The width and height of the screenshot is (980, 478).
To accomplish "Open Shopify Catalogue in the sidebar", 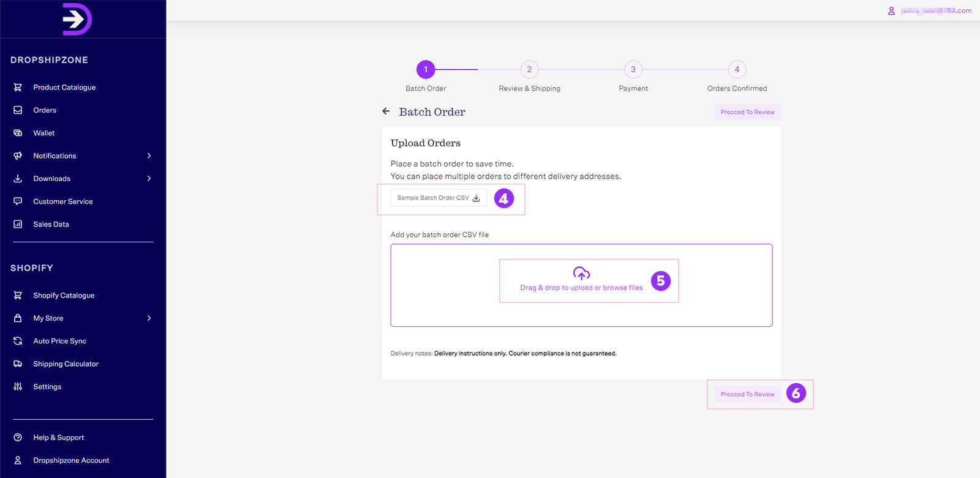I will 64,296.
